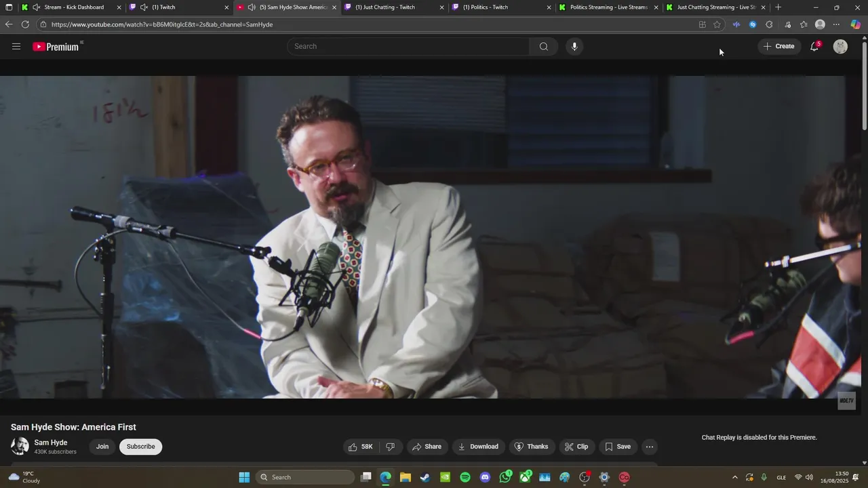The image size is (868, 488).
Task: Save video to a playlist
Action: [618, 447]
